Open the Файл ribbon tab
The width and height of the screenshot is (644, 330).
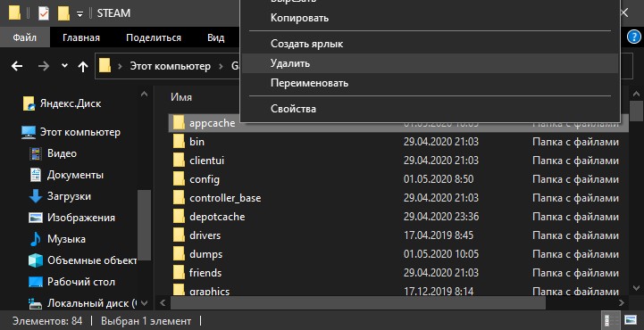(x=25, y=37)
